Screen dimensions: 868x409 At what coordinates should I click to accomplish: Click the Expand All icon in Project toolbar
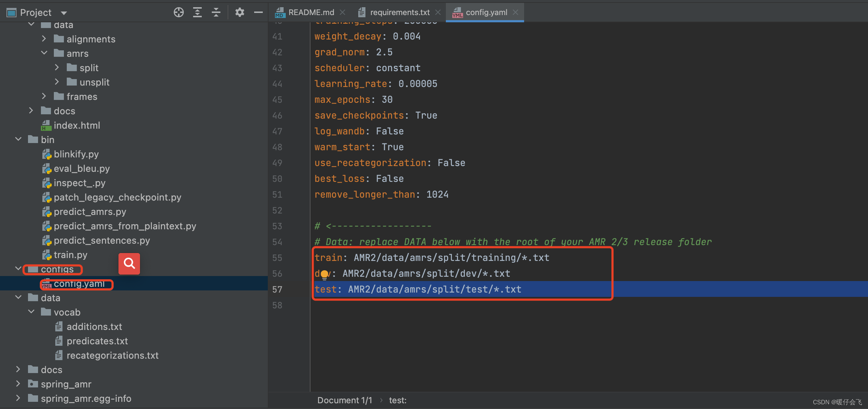(197, 13)
